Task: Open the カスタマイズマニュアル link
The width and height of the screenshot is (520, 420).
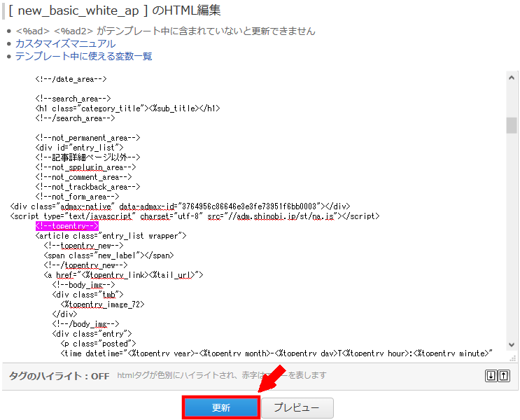Action: pos(65,43)
